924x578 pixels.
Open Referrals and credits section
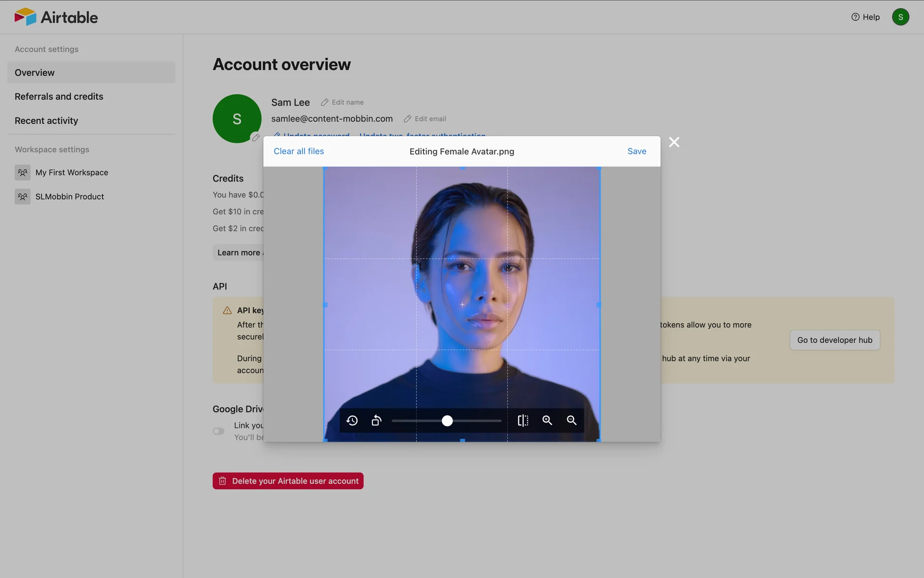click(x=59, y=96)
